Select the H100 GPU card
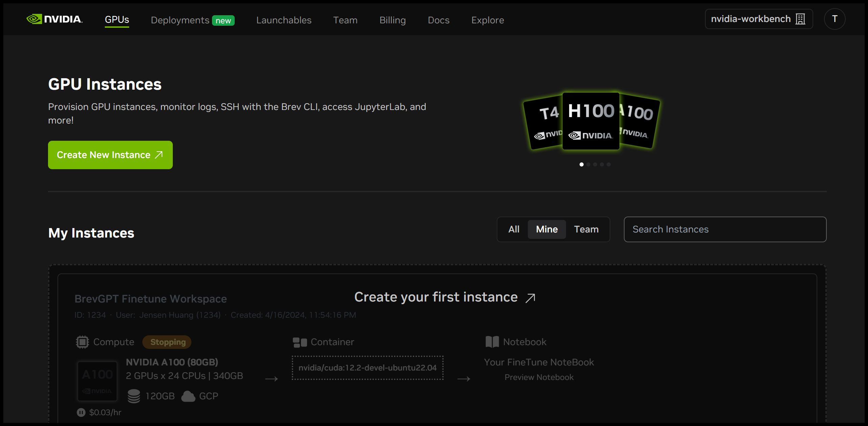Viewport: 868px width, 426px height. pos(591,121)
